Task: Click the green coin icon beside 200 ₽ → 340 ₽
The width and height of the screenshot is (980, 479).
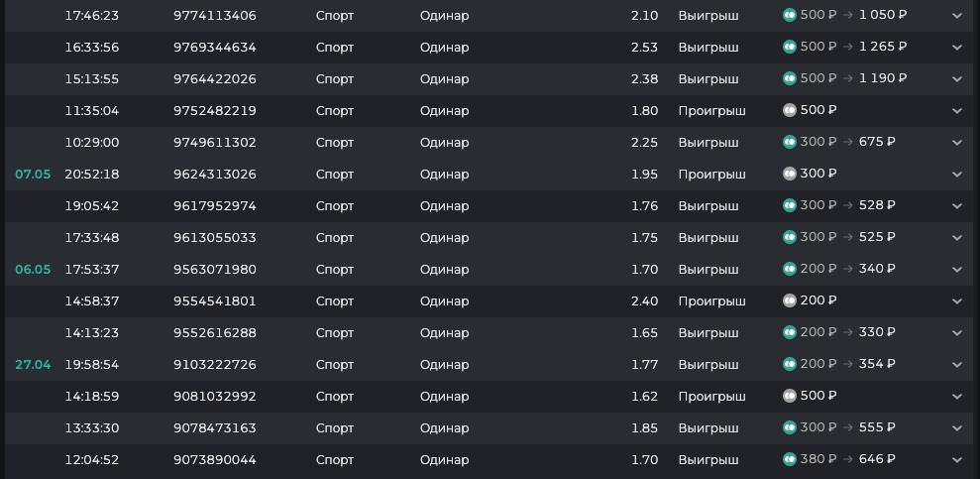Action: [790, 269]
